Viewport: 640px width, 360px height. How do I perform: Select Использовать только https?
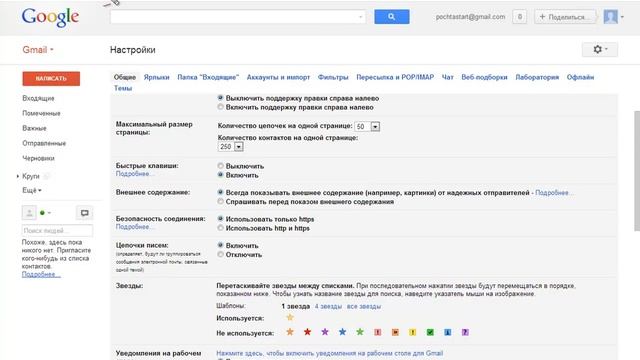(220, 219)
